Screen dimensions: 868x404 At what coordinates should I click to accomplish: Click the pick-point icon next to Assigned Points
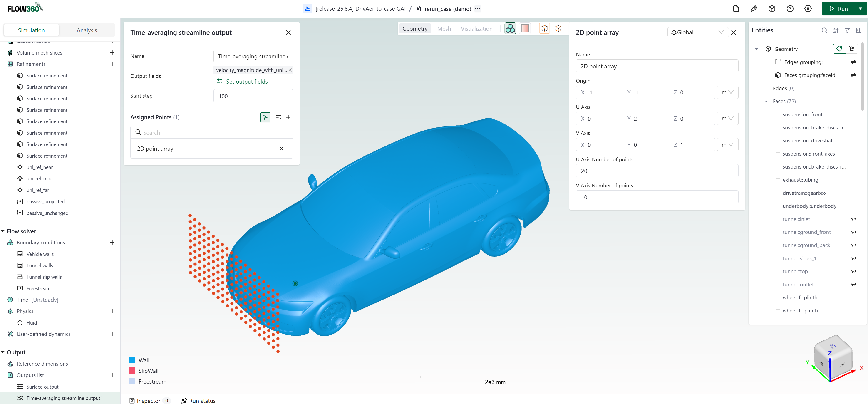click(x=265, y=117)
